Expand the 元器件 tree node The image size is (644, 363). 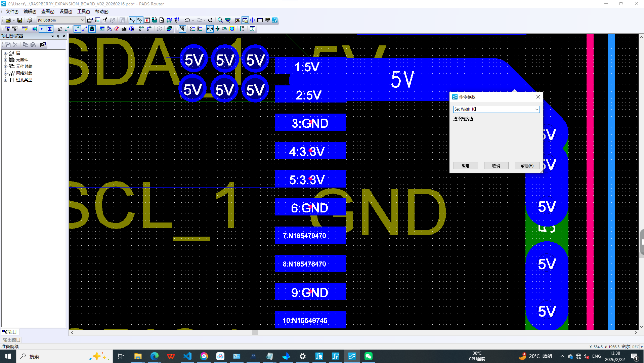point(6,60)
